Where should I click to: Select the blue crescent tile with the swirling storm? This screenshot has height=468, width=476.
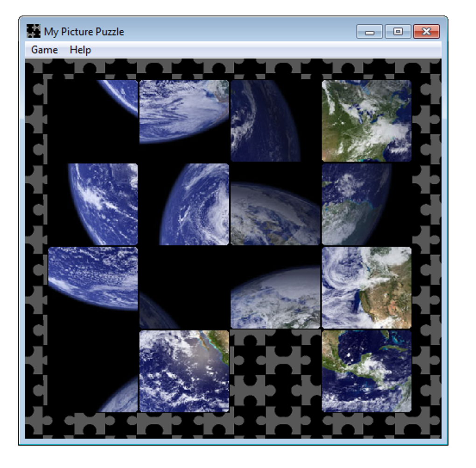[184, 204]
